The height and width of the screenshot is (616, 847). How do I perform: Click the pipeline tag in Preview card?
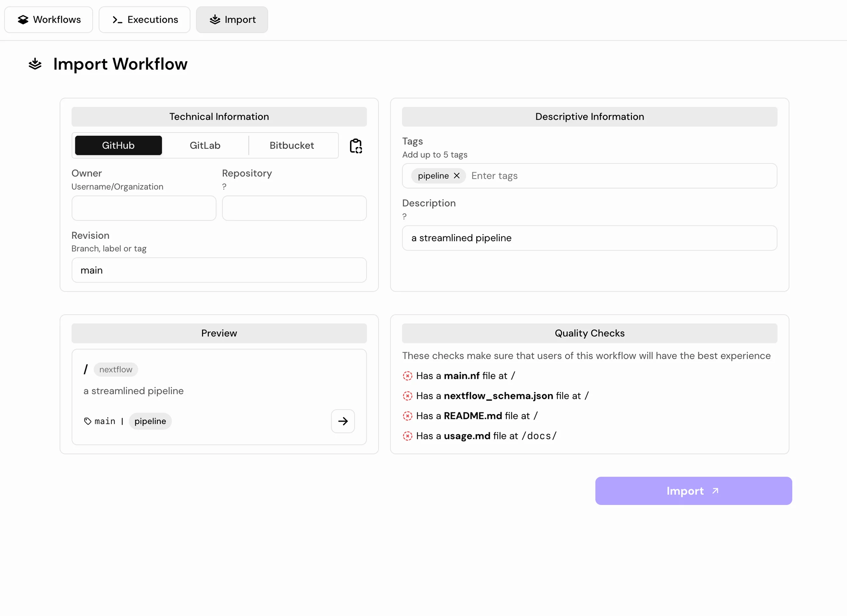pyautogui.click(x=150, y=421)
